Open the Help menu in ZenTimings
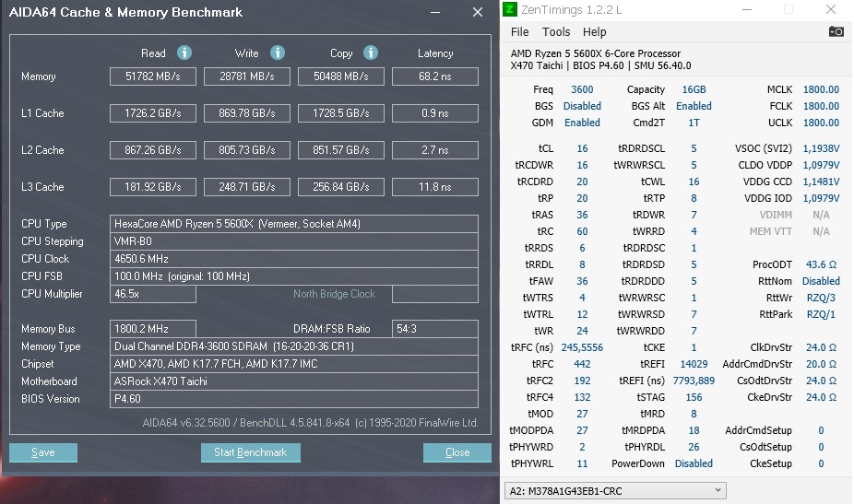This screenshot has width=854, height=504. (x=594, y=32)
